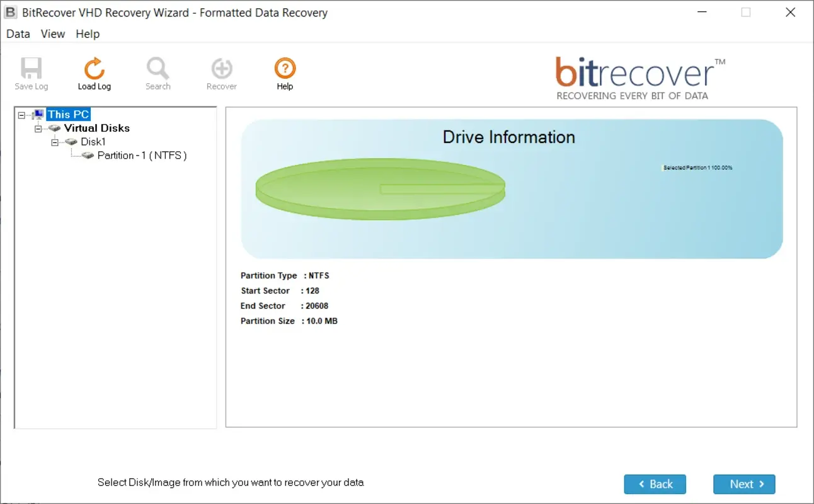Viewport: 814px width, 504px height.
Task: Click the Search magnifier toolbar icon
Action: 158,68
